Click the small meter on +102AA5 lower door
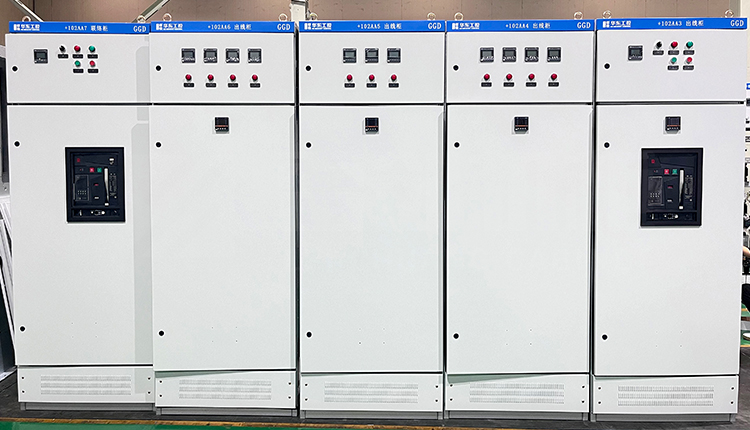This screenshot has height=430, width=750. pos(371,125)
